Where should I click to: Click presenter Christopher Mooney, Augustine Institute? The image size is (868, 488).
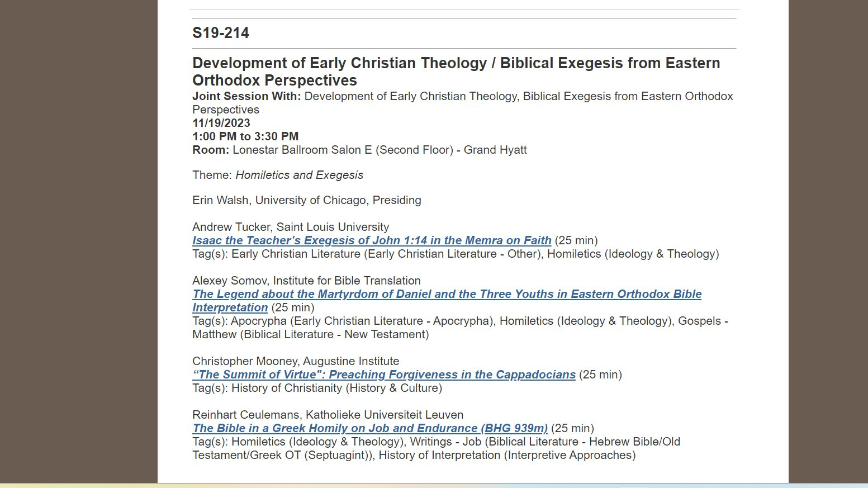click(296, 361)
